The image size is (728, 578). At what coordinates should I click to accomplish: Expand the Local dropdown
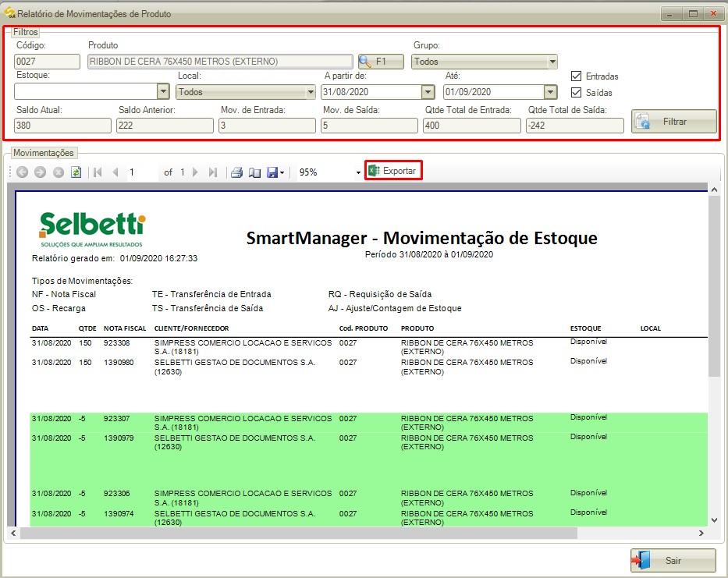coord(311,92)
